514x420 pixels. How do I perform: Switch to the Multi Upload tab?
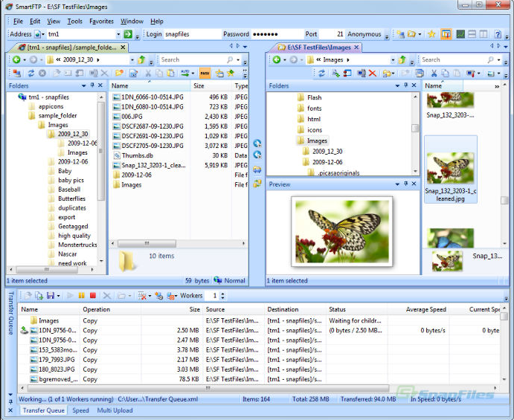(x=115, y=410)
